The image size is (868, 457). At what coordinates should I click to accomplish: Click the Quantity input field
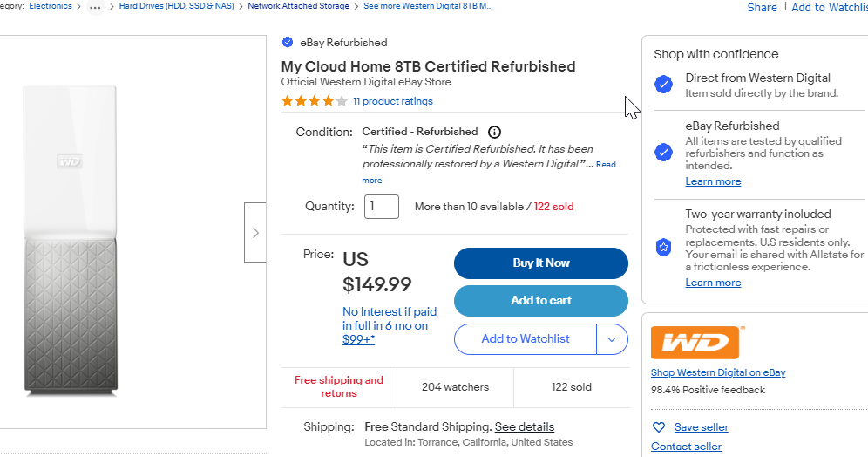381,207
